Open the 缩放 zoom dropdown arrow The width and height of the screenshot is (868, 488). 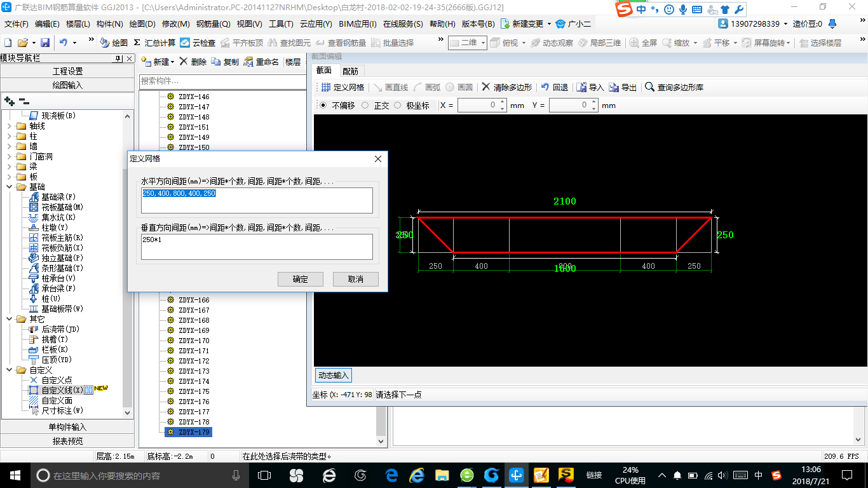695,43
